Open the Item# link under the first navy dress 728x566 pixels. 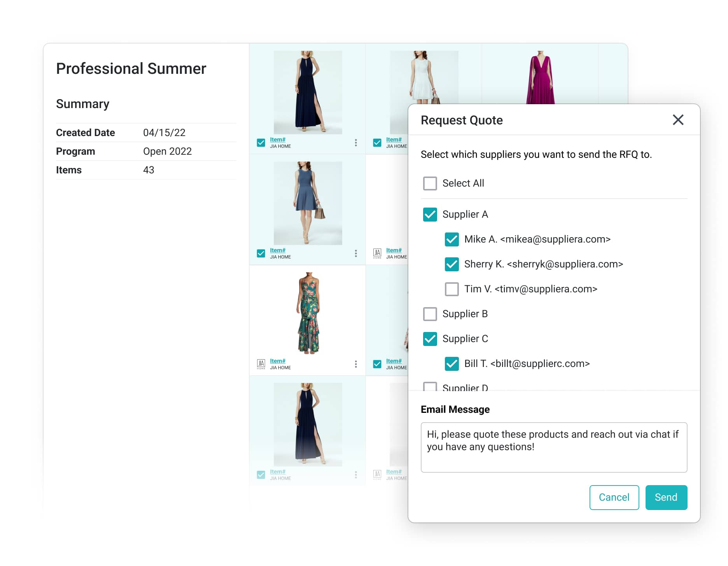click(x=278, y=140)
